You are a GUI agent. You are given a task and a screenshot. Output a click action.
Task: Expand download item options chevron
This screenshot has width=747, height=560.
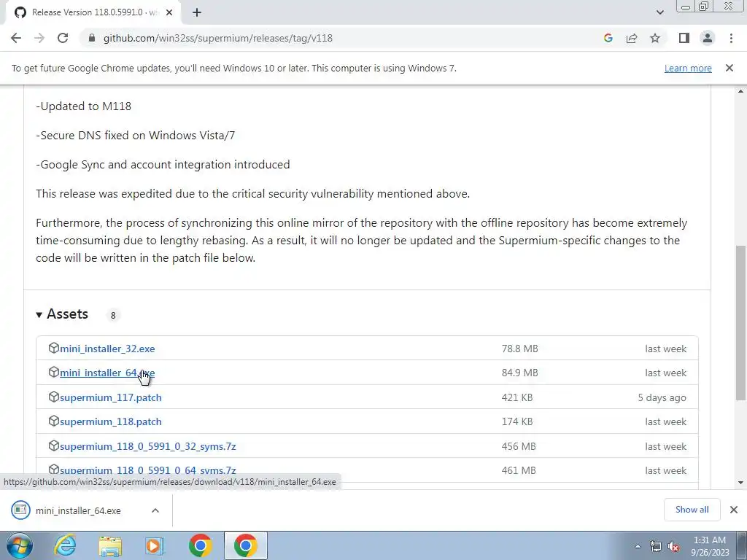pos(155,510)
